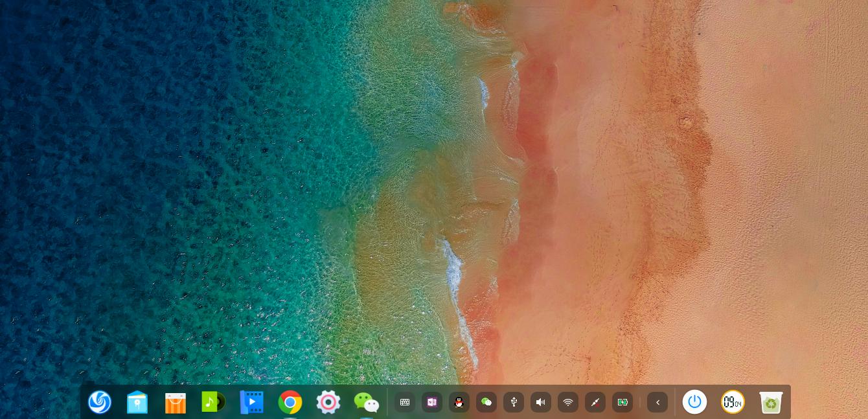Screen dimensions: 868x419
Task: Open the Deepin File Manager
Action: click(137, 402)
